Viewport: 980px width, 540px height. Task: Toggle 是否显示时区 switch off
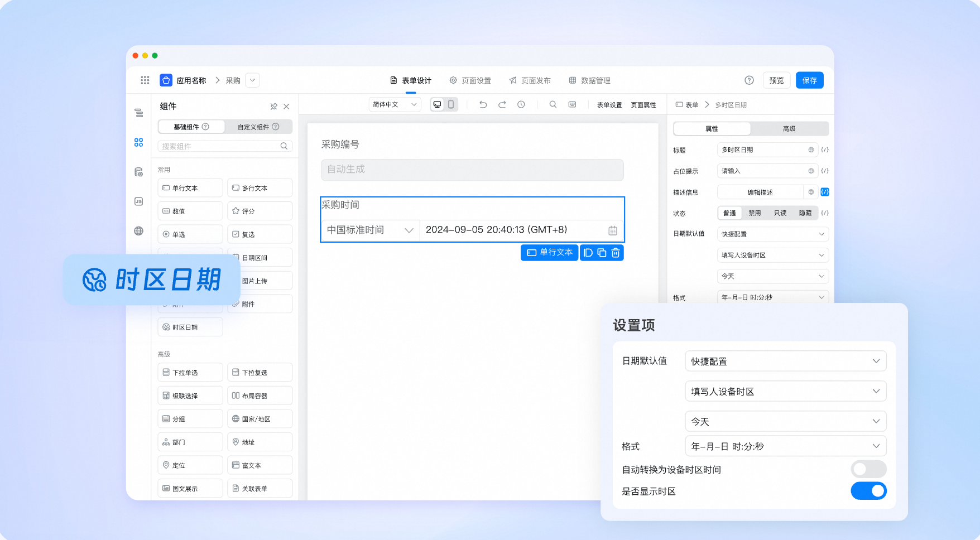pyautogui.click(x=868, y=491)
